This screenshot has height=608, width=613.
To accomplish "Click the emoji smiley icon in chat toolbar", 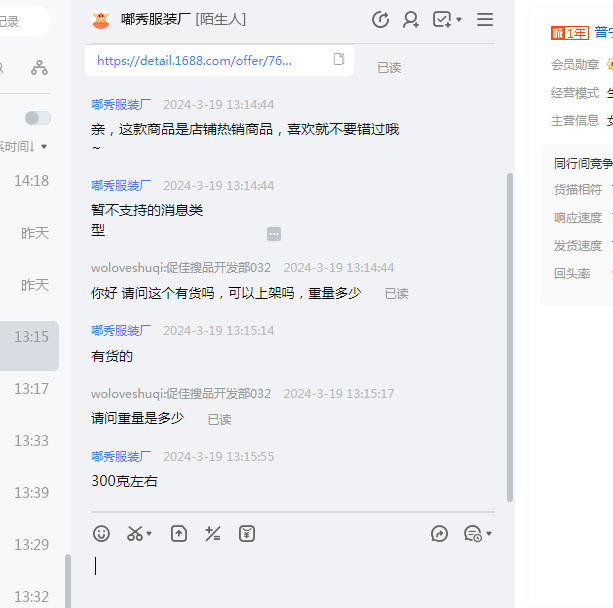I will point(101,534).
